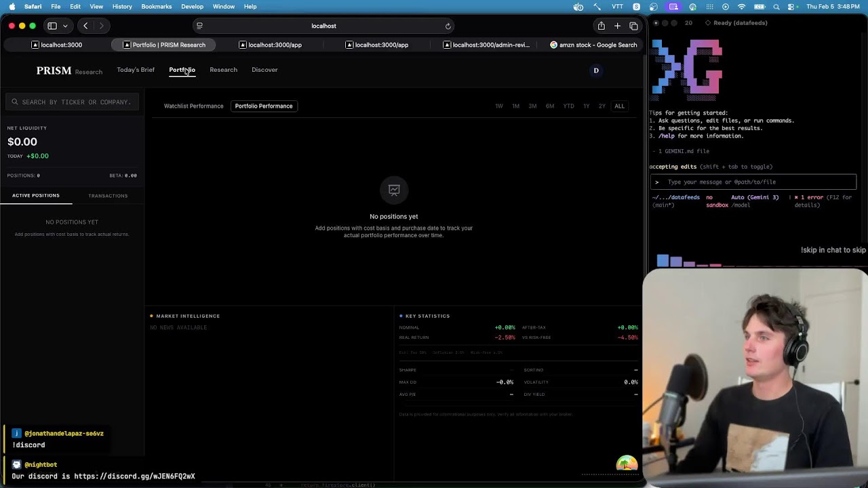Set chart range to YTD
The height and width of the screenshot is (488, 868).
(568, 106)
